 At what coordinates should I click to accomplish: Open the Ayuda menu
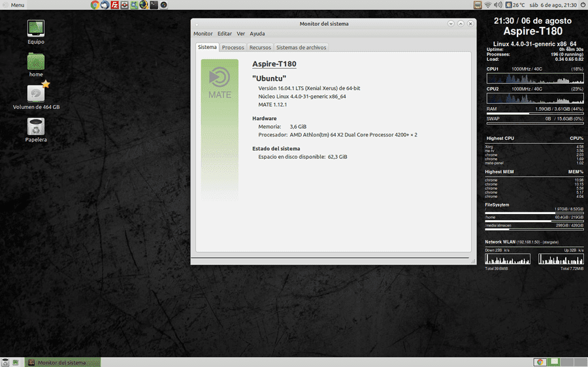point(257,33)
